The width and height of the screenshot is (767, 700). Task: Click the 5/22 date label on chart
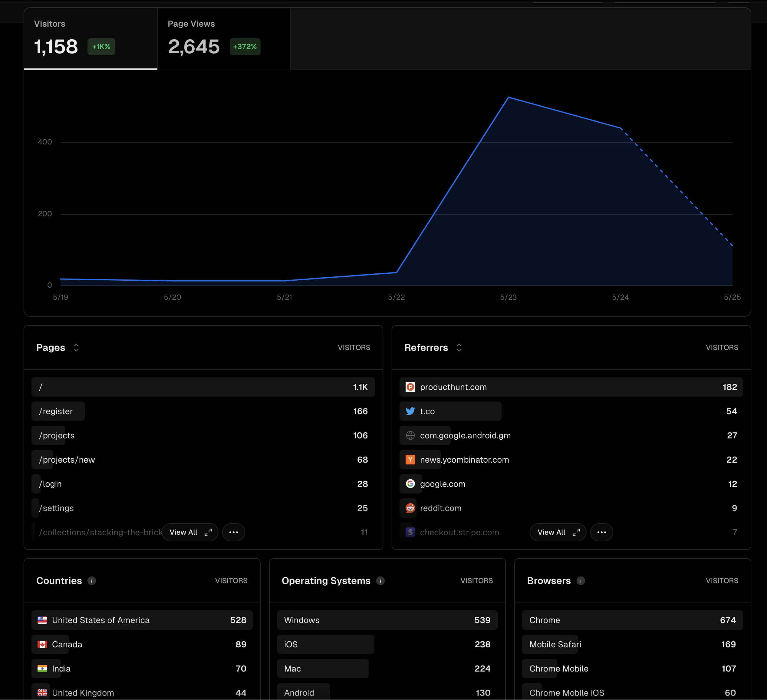click(x=397, y=297)
